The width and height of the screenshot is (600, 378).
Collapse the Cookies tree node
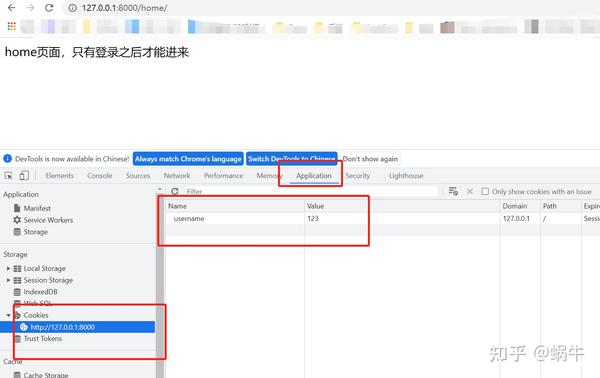click(8, 315)
